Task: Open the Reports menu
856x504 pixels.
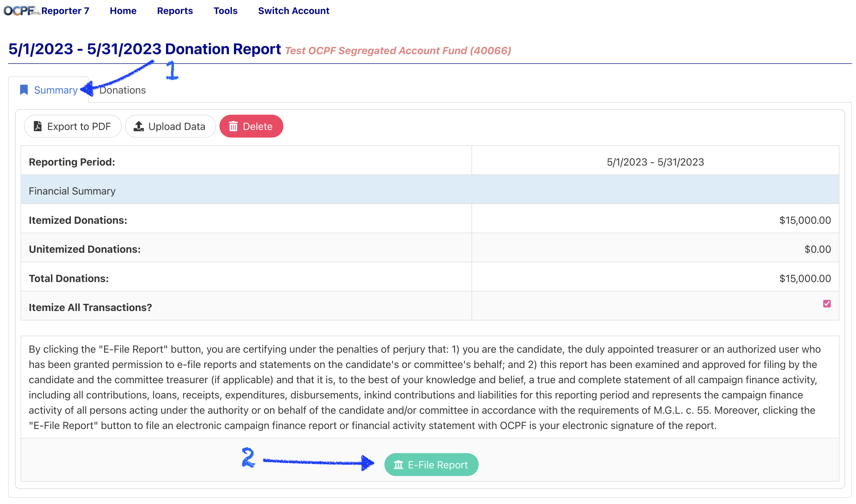Action: (x=175, y=11)
